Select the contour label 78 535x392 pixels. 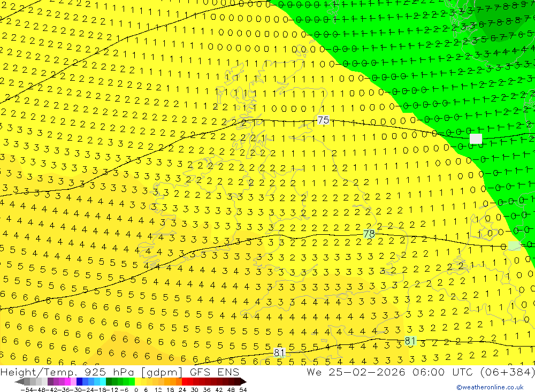369,234
